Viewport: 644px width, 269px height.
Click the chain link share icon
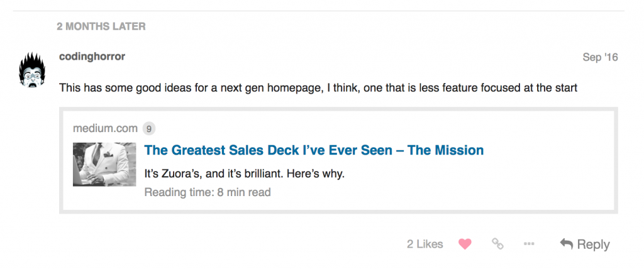coord(497,244)
